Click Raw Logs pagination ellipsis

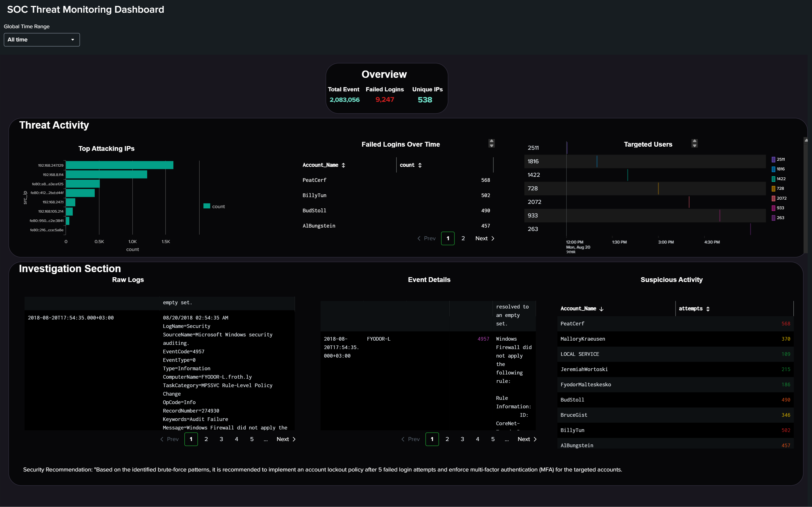(266, 440)
